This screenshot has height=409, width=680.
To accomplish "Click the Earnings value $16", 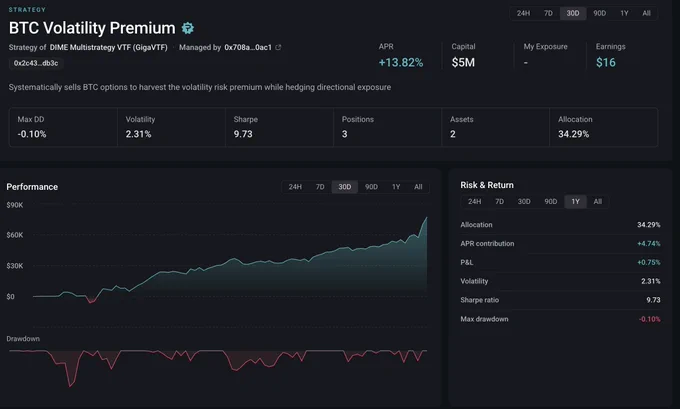I will pos(606,63).
